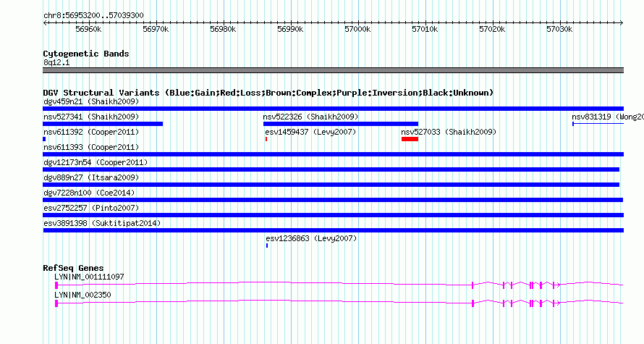This screenshot has width=644, height=344.
Task: Click the red nsv527033 loss bar
Action: (x=410, y=139)
